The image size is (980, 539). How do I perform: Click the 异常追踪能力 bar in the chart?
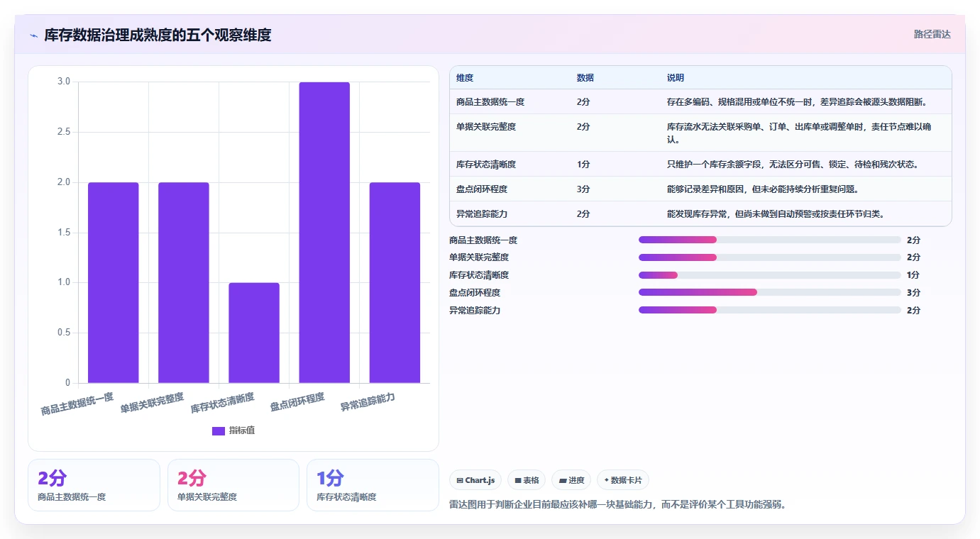[395, 283]
